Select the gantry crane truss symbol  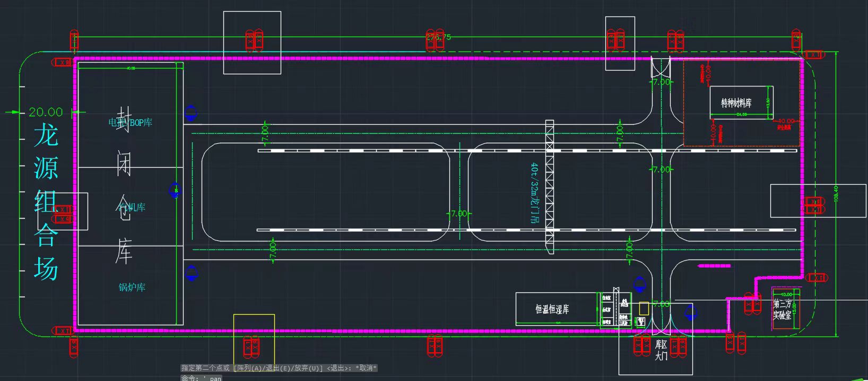[x=550, y=187]
